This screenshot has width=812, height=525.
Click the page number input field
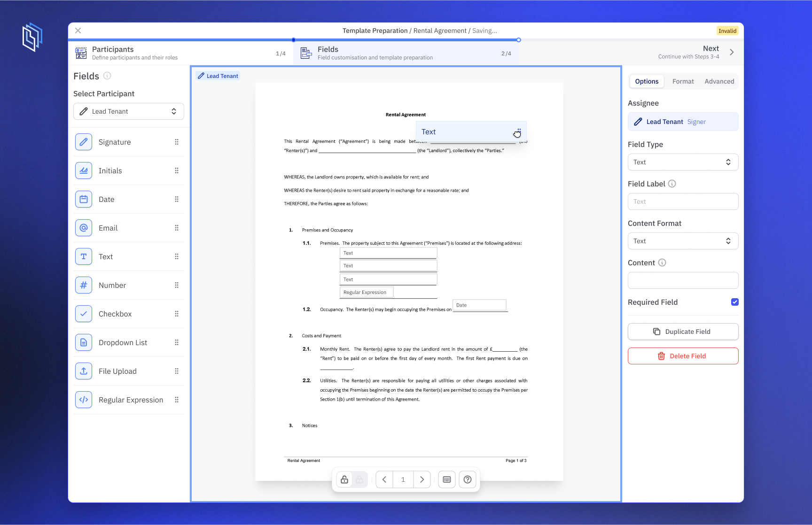(403, 479)
